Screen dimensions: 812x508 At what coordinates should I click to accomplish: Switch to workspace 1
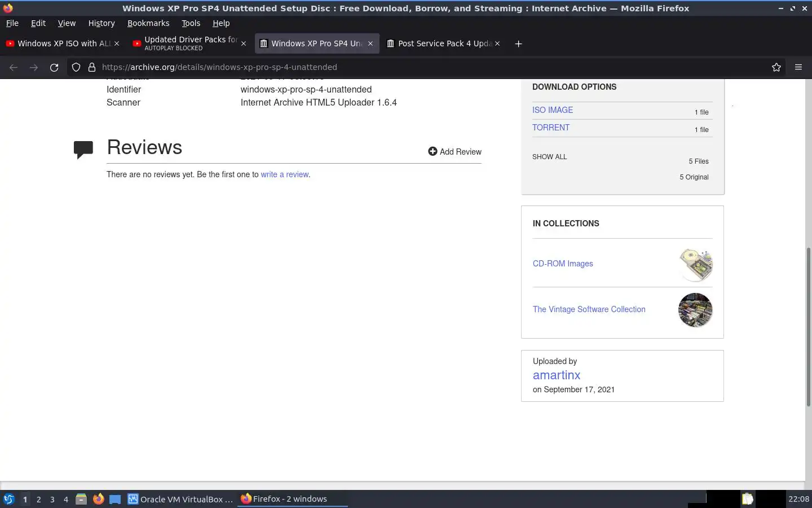click(x=25, y=499)
